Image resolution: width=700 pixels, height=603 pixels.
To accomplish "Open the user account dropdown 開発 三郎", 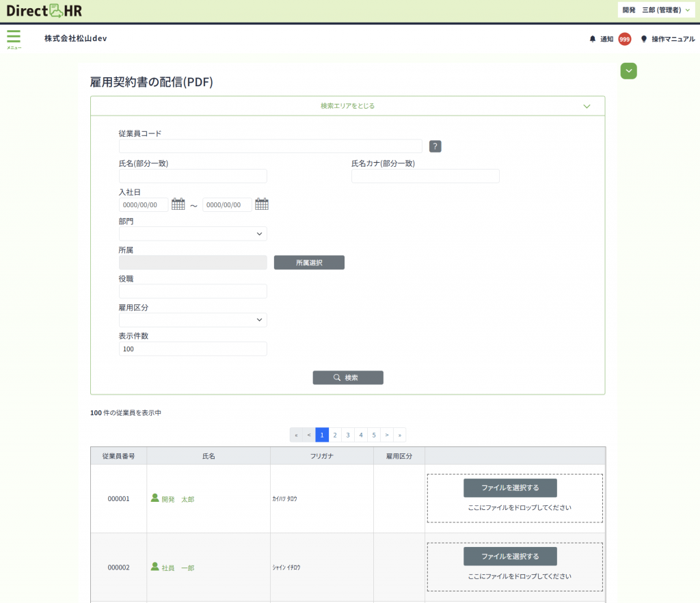I will coord(656,10).
